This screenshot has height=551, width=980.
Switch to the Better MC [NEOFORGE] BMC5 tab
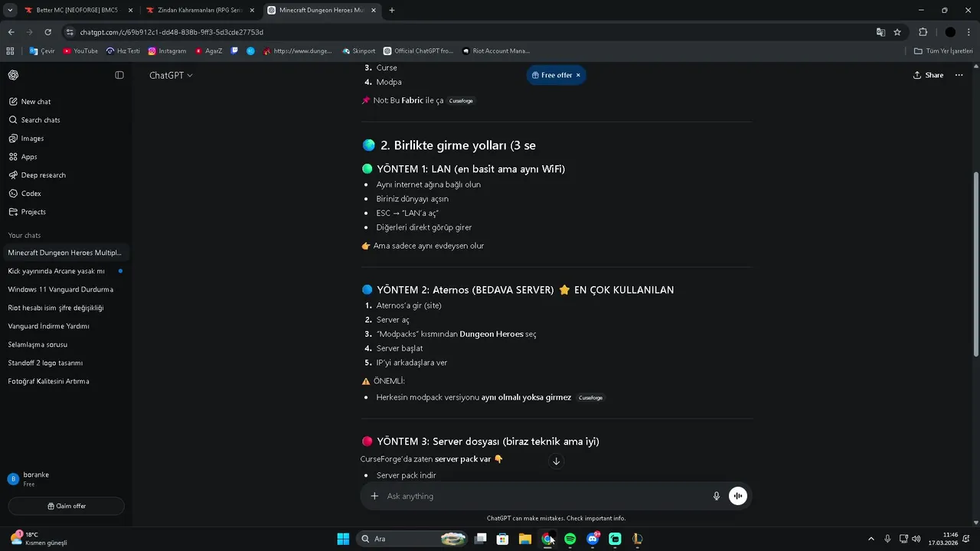coord(77,10)
